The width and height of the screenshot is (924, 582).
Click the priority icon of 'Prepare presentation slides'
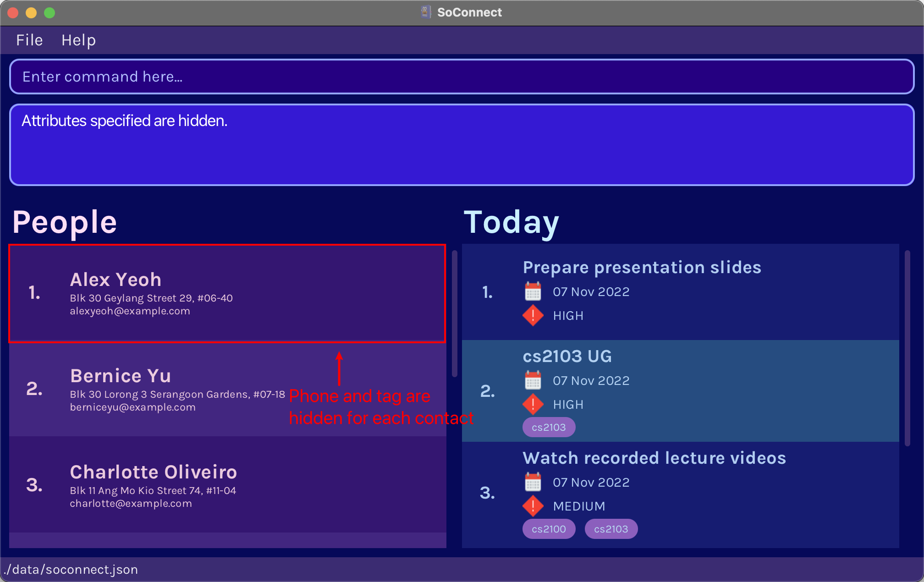pos(533,316)
